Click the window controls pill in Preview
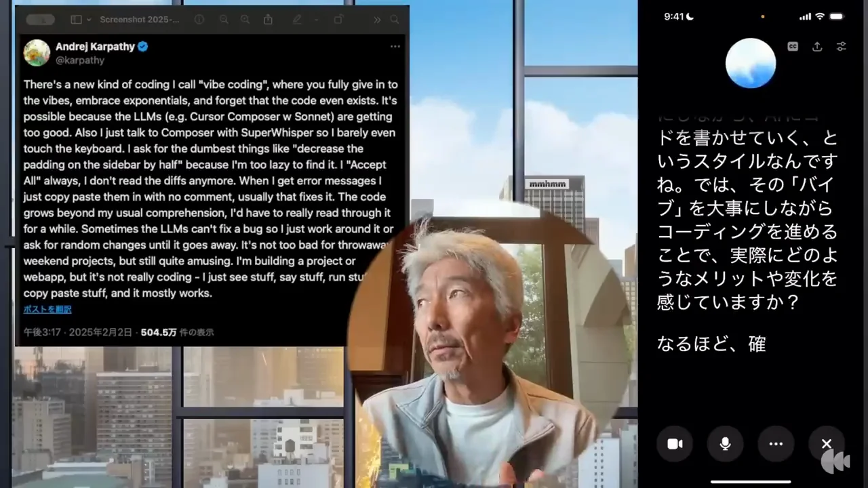The image size is (868, 488). click(40, 20)
